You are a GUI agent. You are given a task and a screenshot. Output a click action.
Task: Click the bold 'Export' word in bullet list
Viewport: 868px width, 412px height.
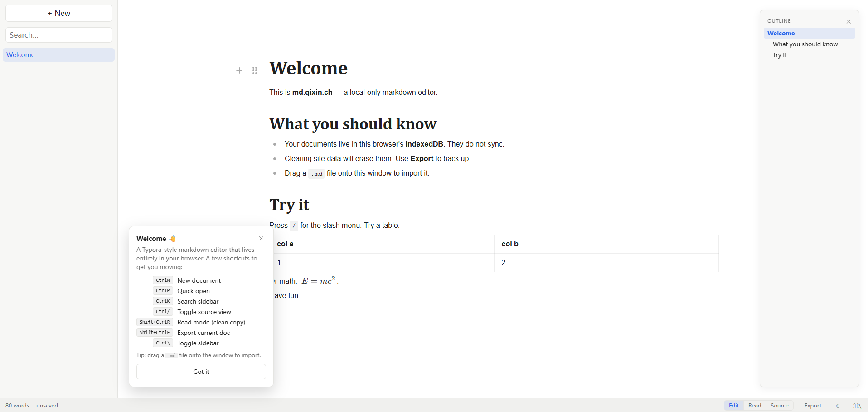[x=422, y=158]
